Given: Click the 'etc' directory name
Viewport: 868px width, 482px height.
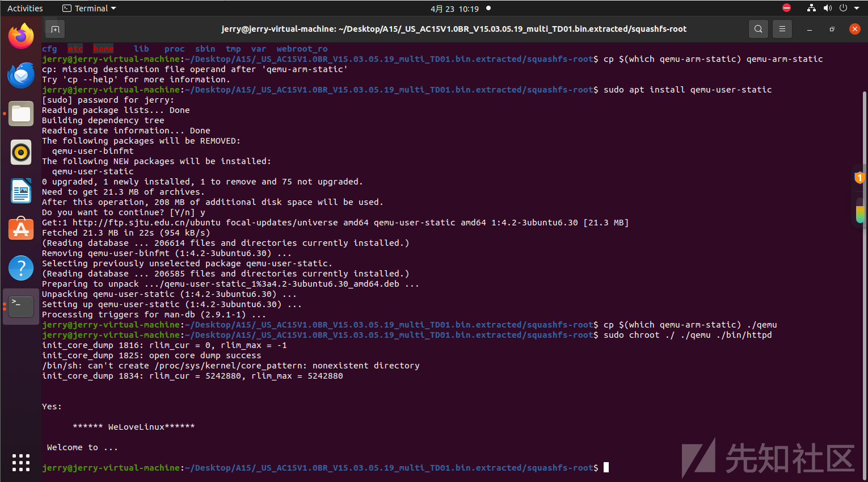Looking at the screenshot, I should [x=75, y=49].
